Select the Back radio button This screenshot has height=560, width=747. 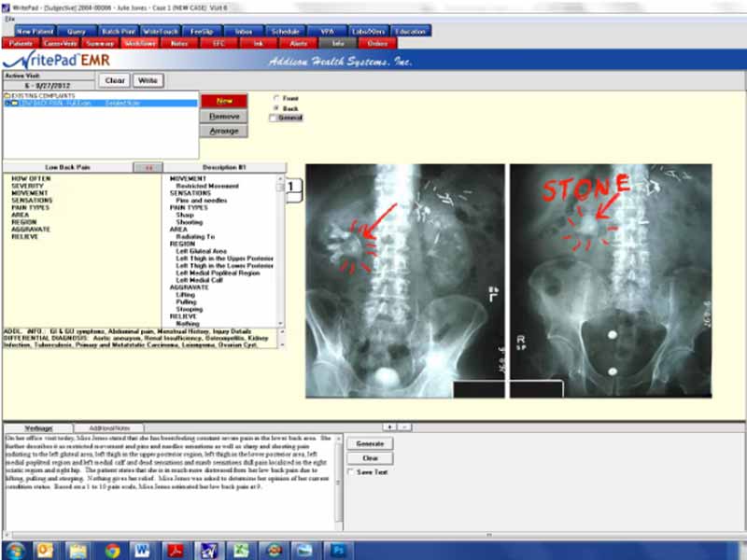(x=274, y=108)
